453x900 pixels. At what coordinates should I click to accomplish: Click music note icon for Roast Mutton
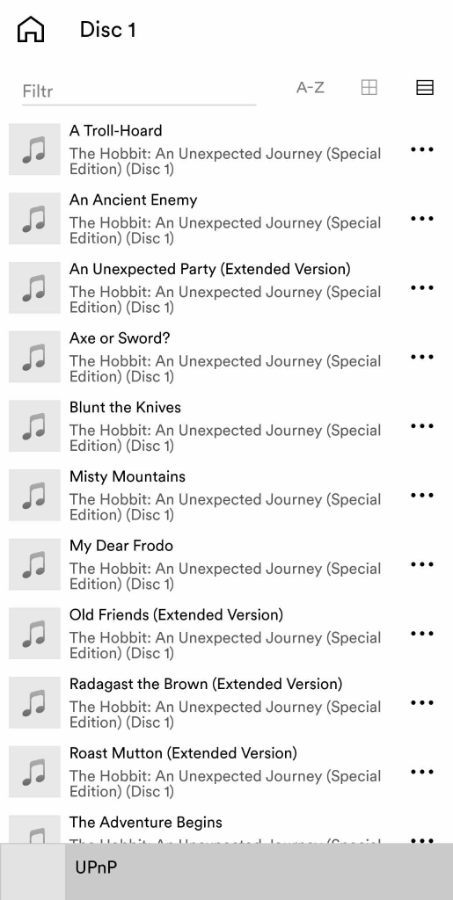tap(34, 771)
